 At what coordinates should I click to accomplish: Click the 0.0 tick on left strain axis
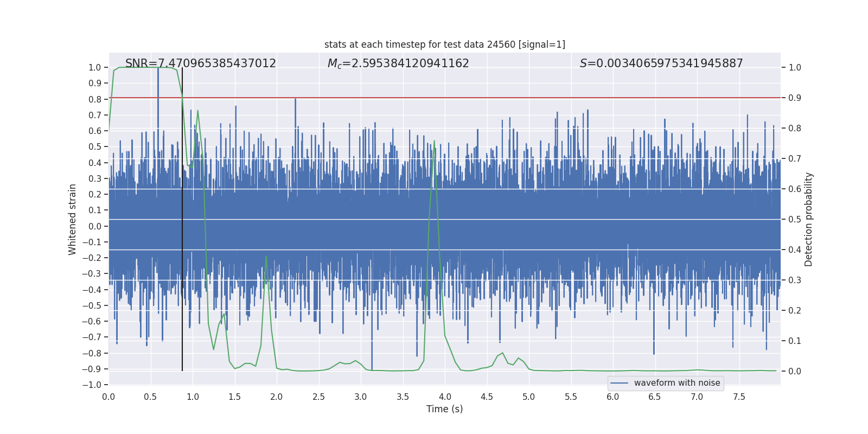click(95, 226)
